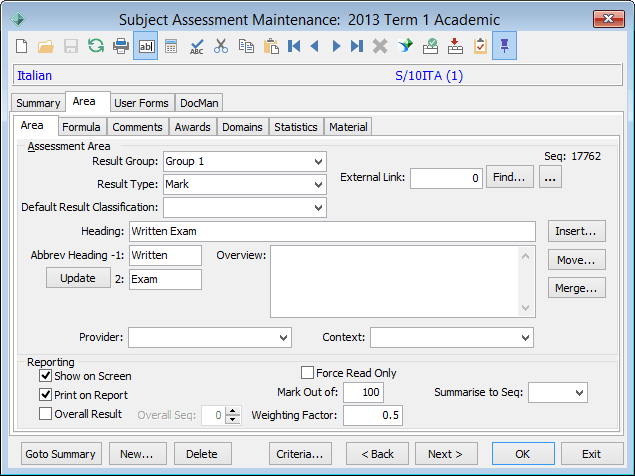Click the grey X delete icon

pyautogui.click(x=380, y=46)
